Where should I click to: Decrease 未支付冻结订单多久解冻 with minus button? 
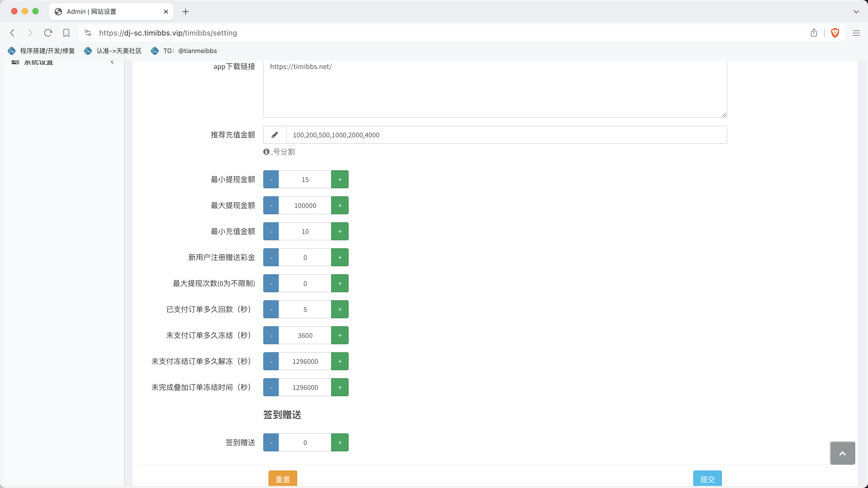coord(271,361)
